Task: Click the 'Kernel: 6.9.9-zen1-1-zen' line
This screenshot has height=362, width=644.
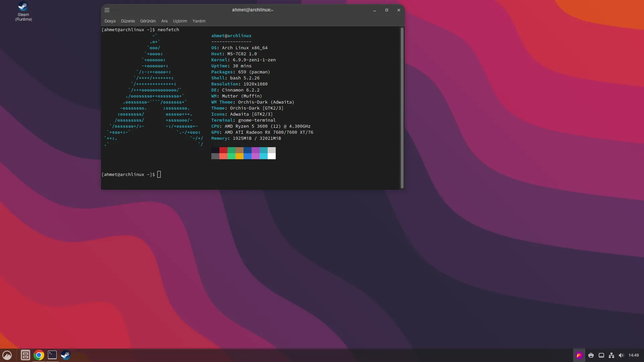Action: (x=243, y=60)
